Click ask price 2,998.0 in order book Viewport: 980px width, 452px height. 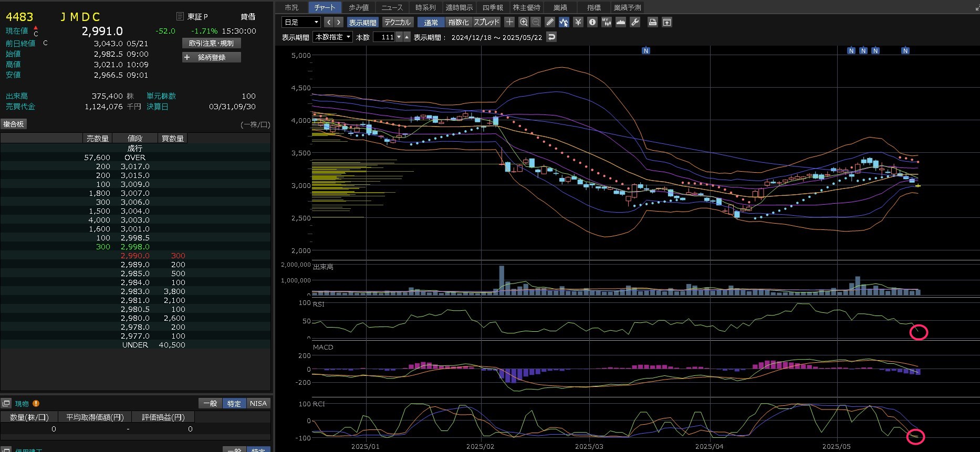[135, 247]
